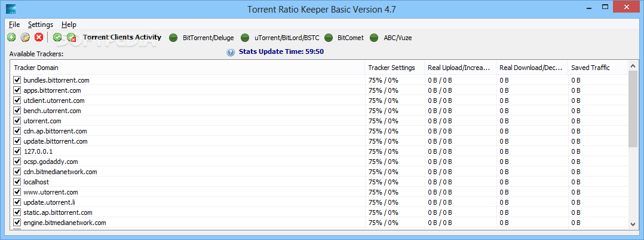Click the ABC/Vuze green status indicator
The height and width of the screenshot is (240, 644).
tap(374, 38)
